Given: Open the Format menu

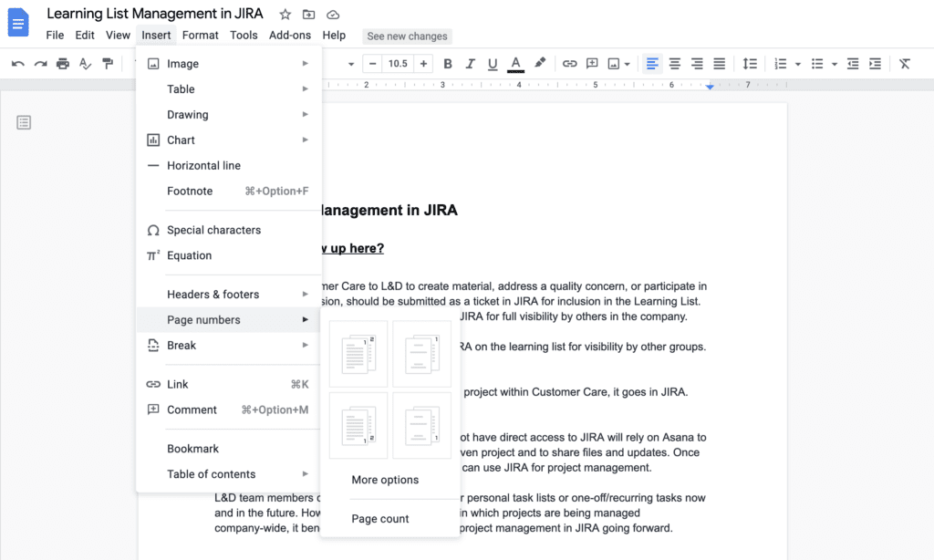Looking at the screenshot, I should (x=200, y=35).
